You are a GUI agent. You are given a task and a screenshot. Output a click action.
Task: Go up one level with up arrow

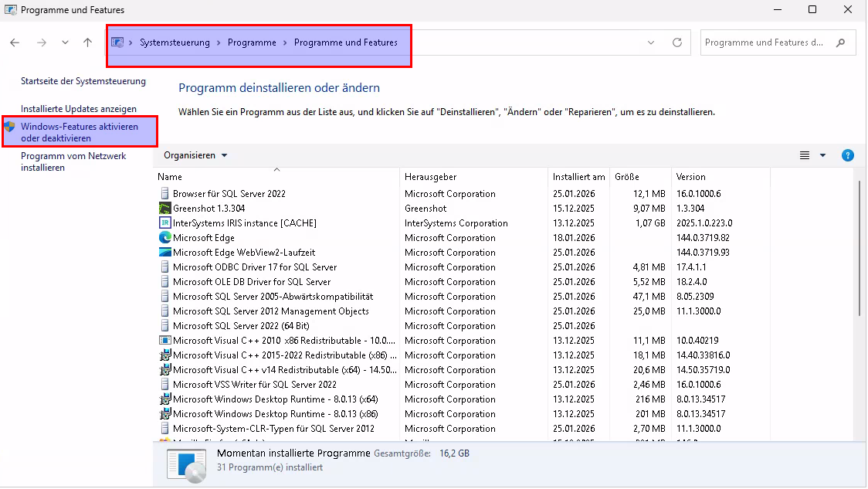(87, 42)
